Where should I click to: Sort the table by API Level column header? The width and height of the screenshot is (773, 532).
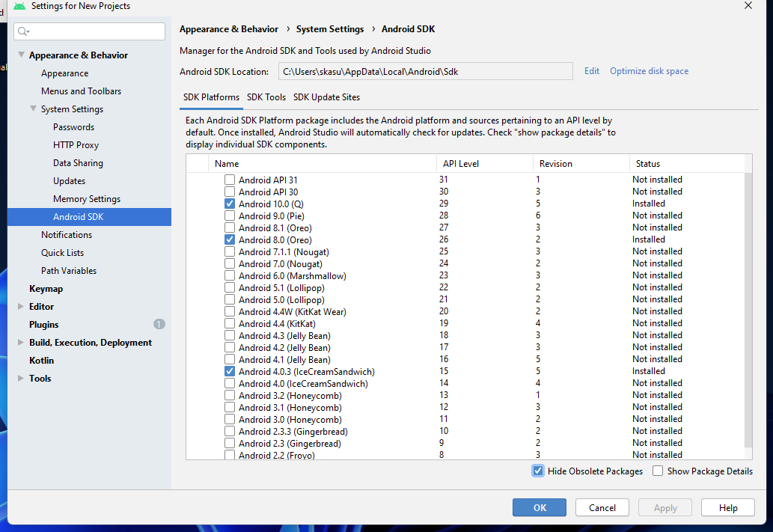click(x=485, y=164)
